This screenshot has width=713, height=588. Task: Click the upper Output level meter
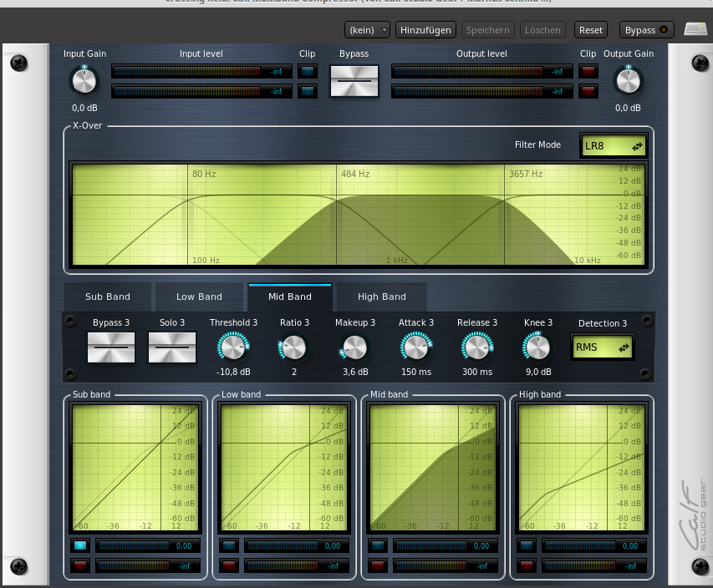(482, 71)
